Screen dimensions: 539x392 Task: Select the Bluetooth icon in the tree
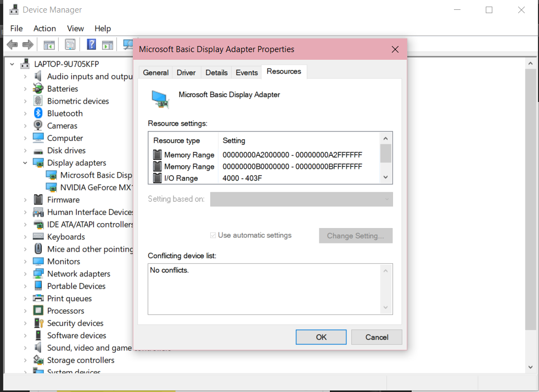(38, 113)
